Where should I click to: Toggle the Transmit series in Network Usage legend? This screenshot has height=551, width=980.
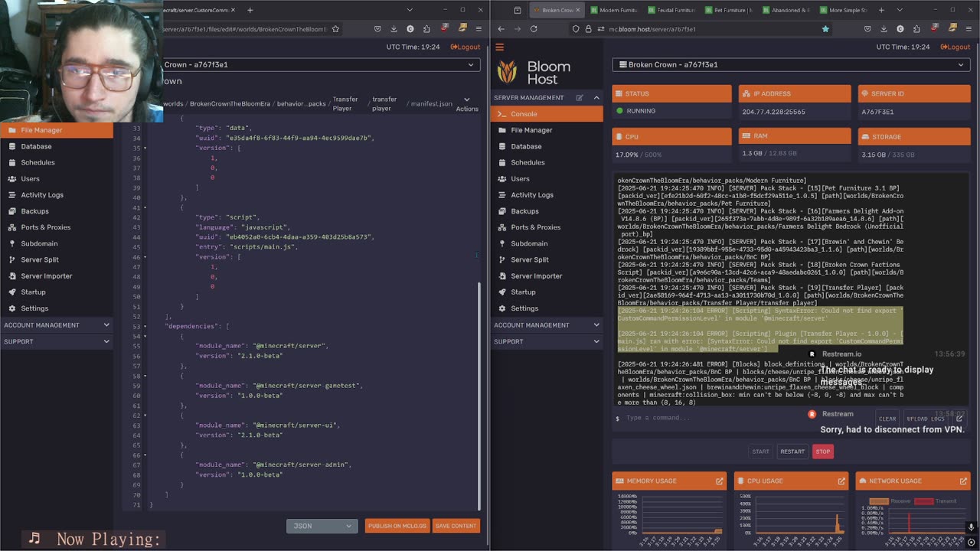pyautogui.click(x=936, y=501)
